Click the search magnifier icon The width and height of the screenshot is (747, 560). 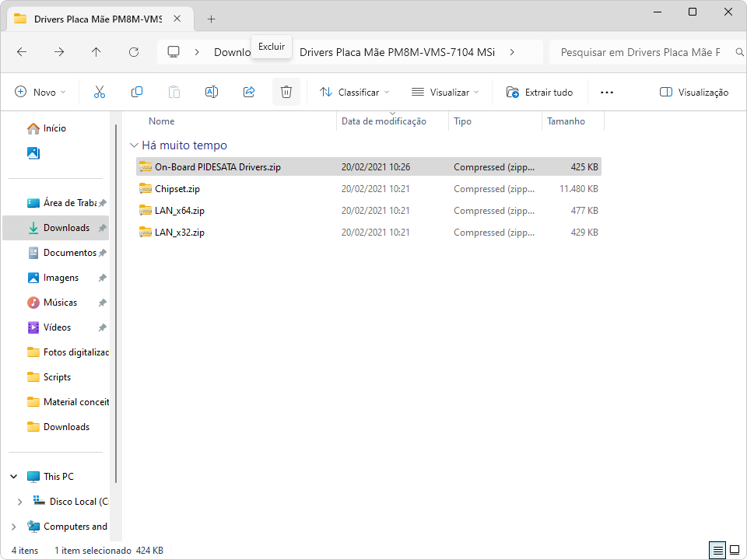click(739, 52)
